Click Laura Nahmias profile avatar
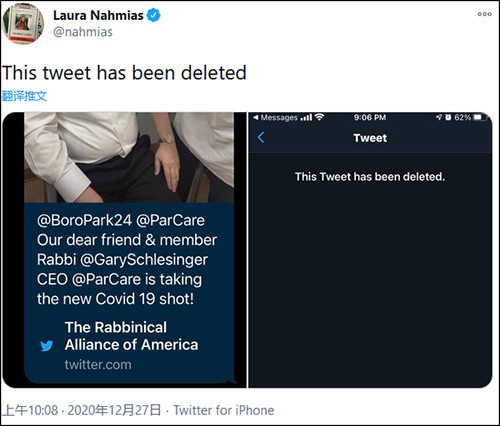This screenshot has height=426, width=500. pos(23,24)
